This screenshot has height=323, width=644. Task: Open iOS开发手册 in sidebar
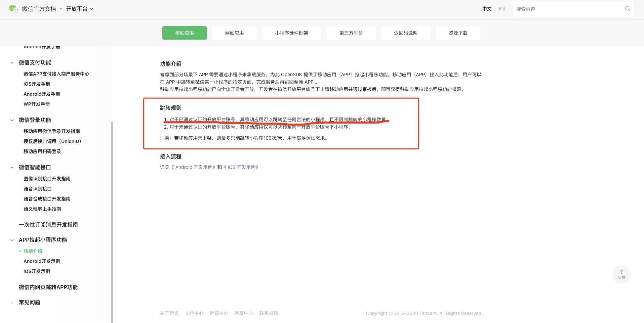[x=37, y=84]
